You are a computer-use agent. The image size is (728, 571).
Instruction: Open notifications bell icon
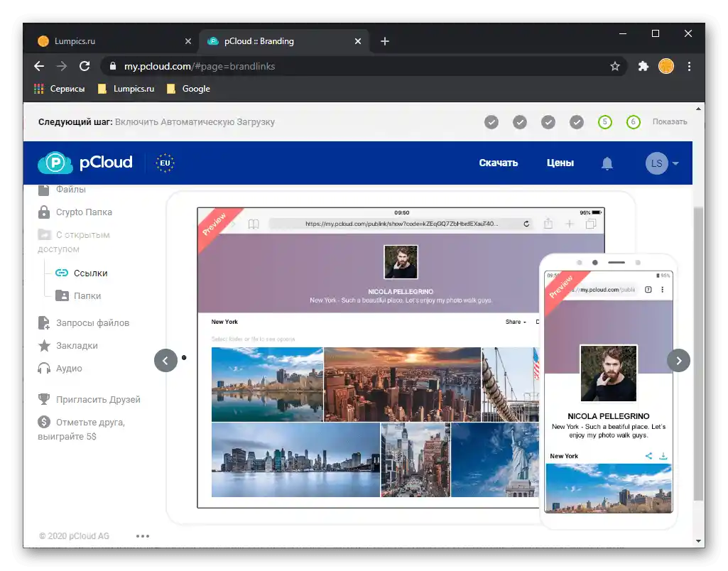[x=607, y=163]
